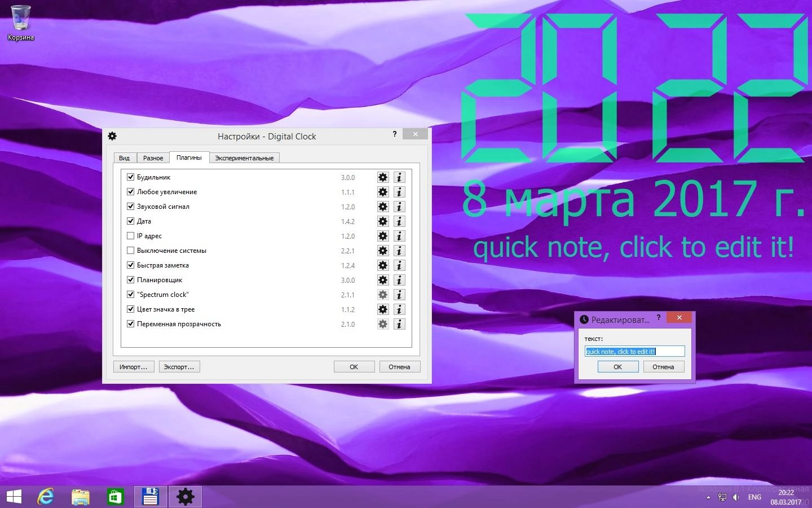Switch to the Вид tab

tap(125, 158)
